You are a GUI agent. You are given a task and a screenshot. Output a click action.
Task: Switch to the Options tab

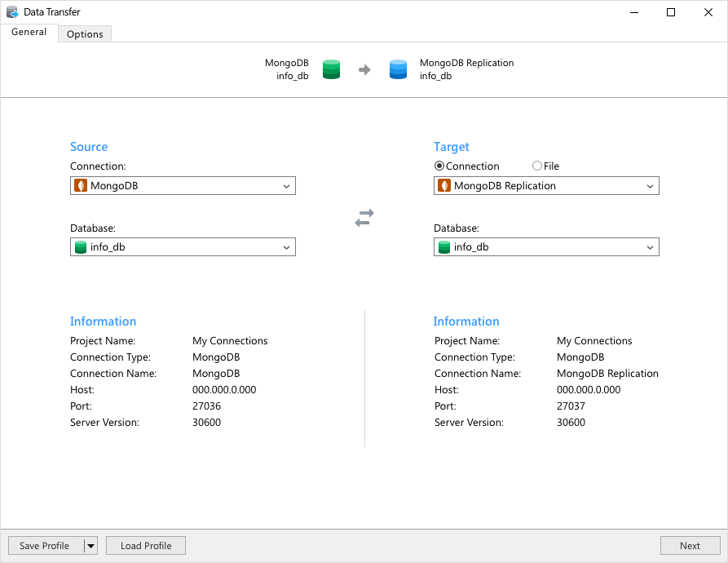click(x=85, y=34)
